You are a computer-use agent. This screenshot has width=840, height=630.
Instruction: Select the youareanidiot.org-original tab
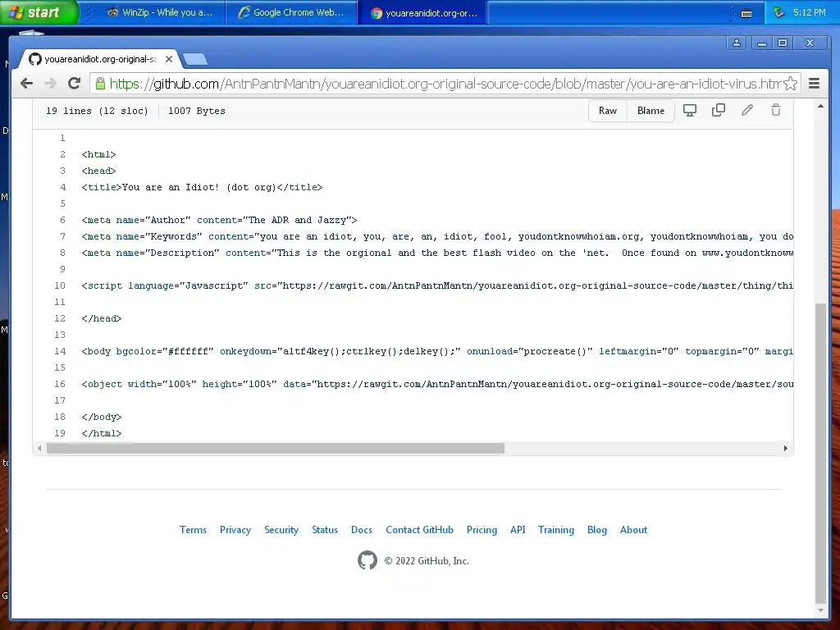click(x=100, y=59)
